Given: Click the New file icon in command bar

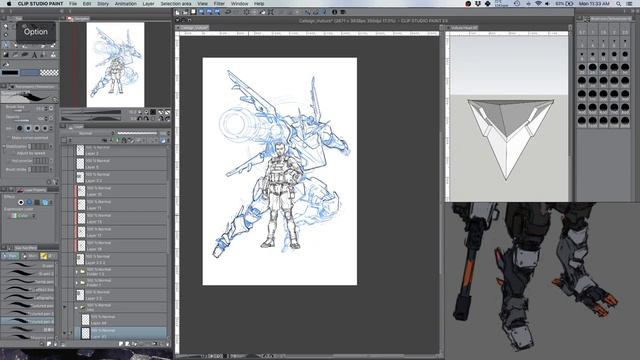Looking at the screenshot, I should coord(178,12).
